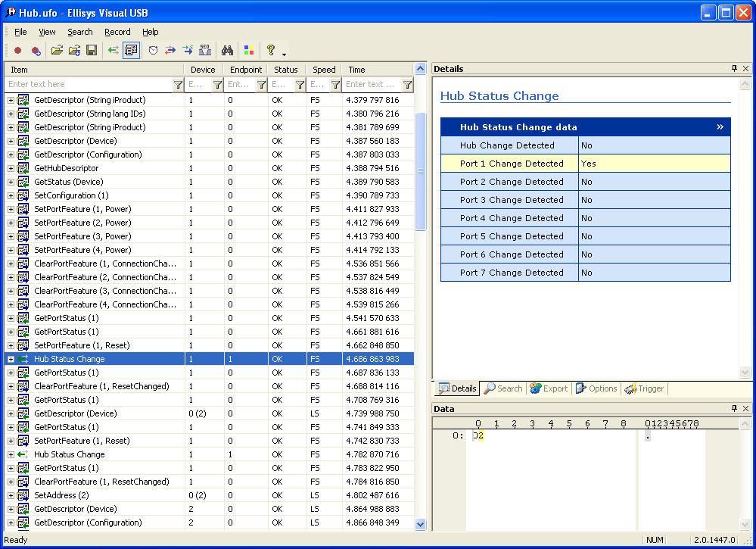Screen dimensions: 756x549
Task: Click the SEQ sequence icon in toolbar
Action: [205, 51]
